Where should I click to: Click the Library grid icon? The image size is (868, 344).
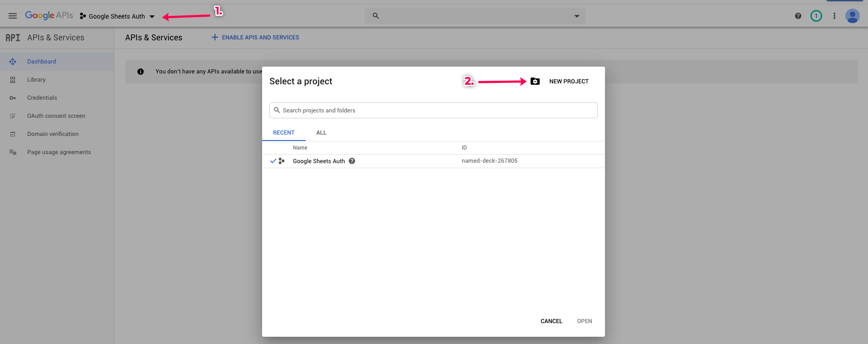[13, 80]
